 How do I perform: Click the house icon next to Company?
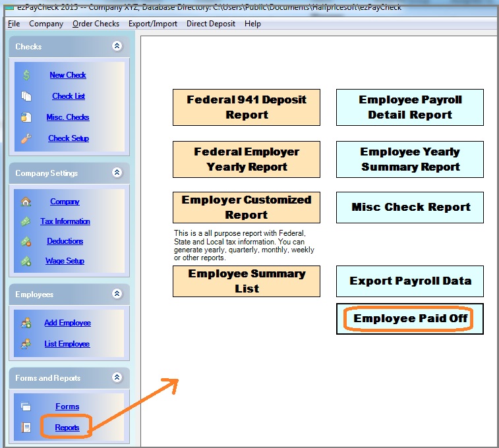(26, 202)
